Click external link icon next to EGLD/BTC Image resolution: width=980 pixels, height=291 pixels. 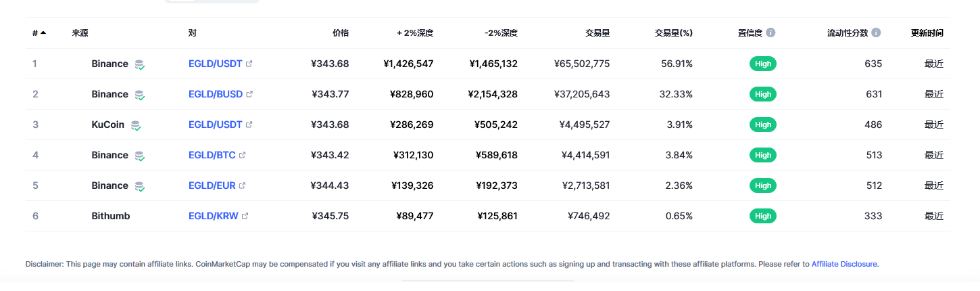coord(243,155)
